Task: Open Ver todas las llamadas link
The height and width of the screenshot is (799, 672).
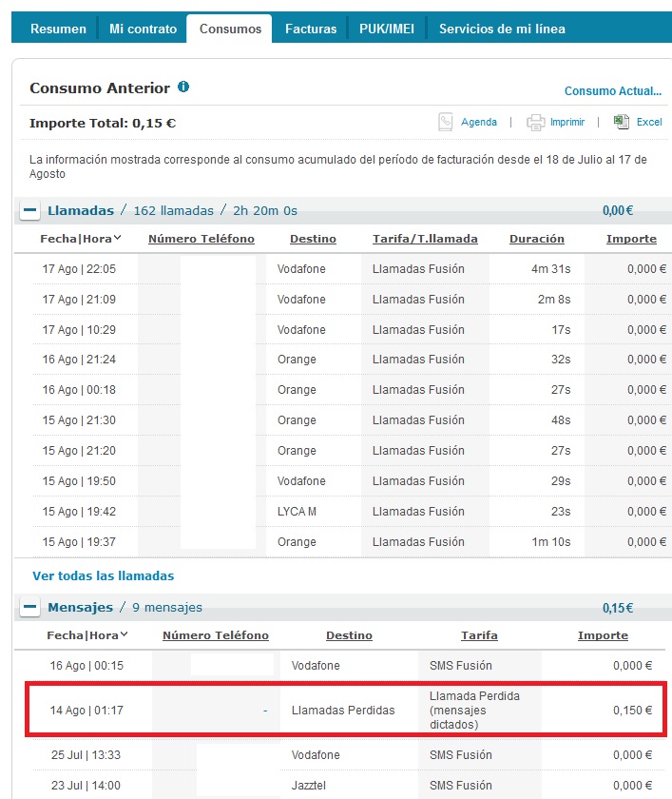Action: pos(104,575)
